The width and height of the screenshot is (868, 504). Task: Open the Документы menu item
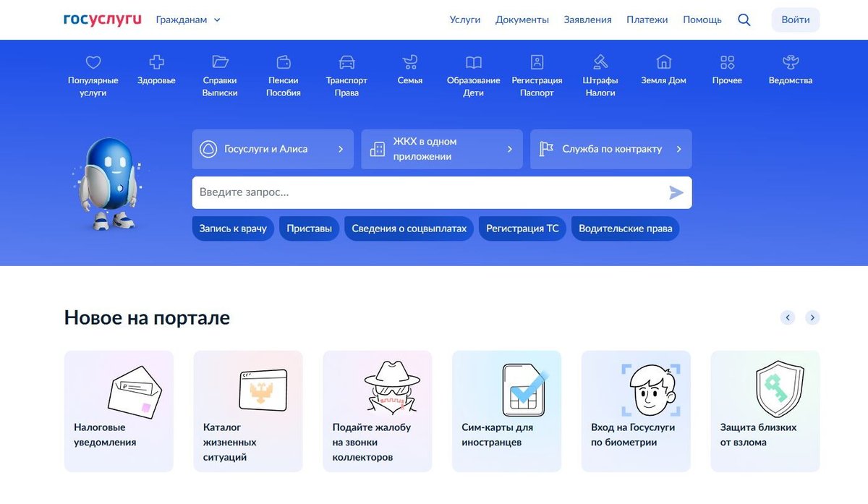(x=522, y=20)
